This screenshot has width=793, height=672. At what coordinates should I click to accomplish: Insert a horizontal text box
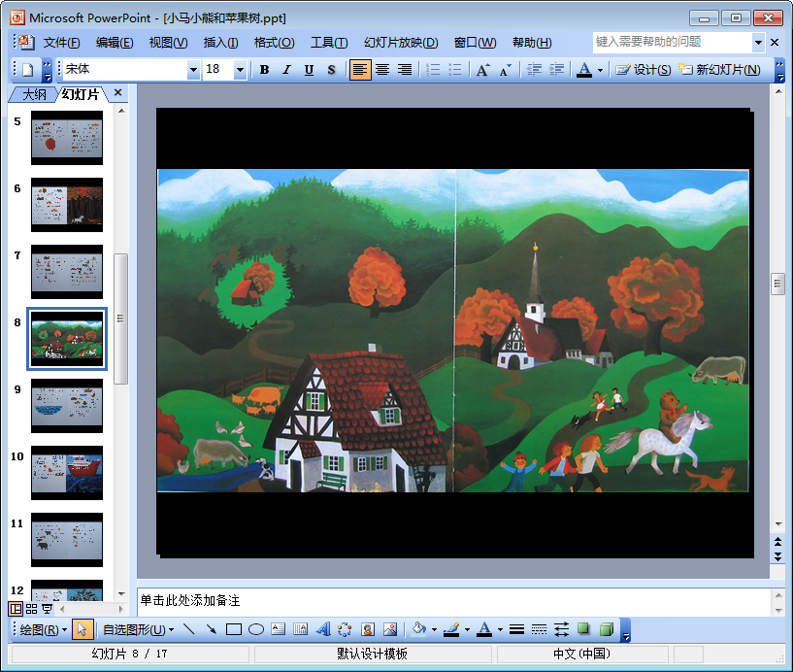(x=279, y=629)
